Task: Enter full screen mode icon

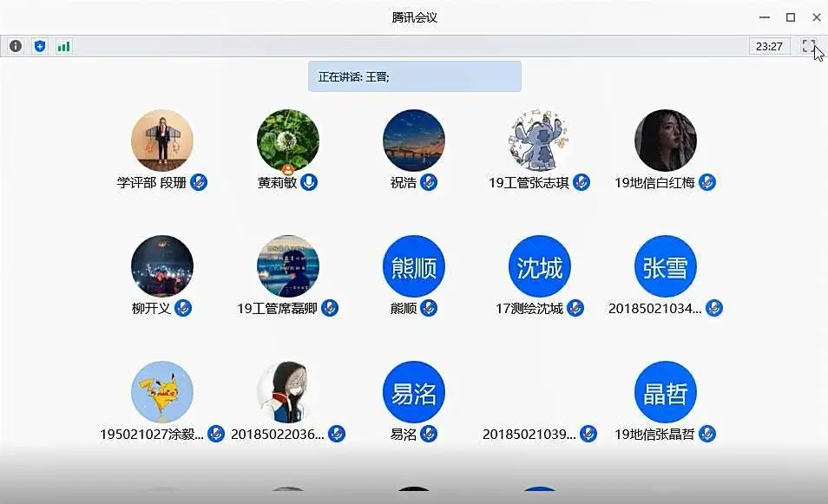Action: (x=808, y=46)
